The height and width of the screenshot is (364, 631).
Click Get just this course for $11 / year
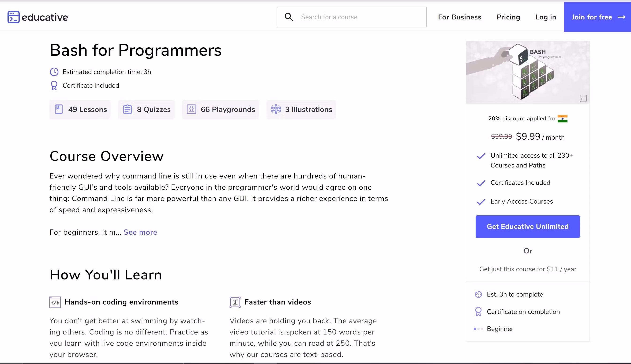528,269
